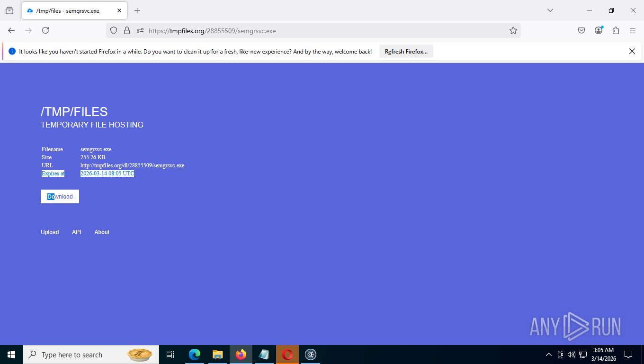Viewport: 644px width, 364px height.
Task: Click the Firefox taskbar icon
Action: (241, 355)
